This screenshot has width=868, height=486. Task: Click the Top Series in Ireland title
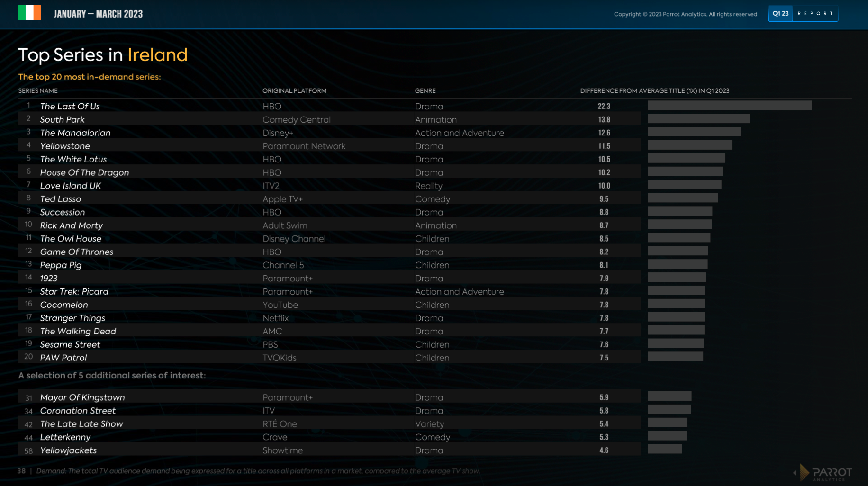[103, 55]
